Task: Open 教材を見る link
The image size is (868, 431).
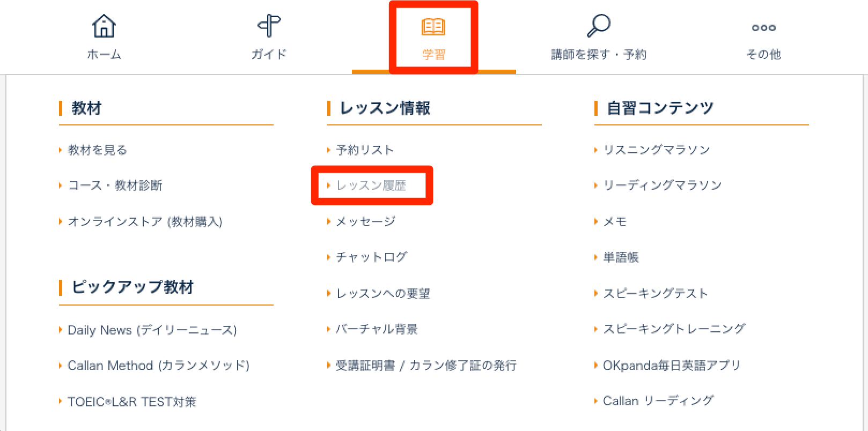Action: (98, 150)
